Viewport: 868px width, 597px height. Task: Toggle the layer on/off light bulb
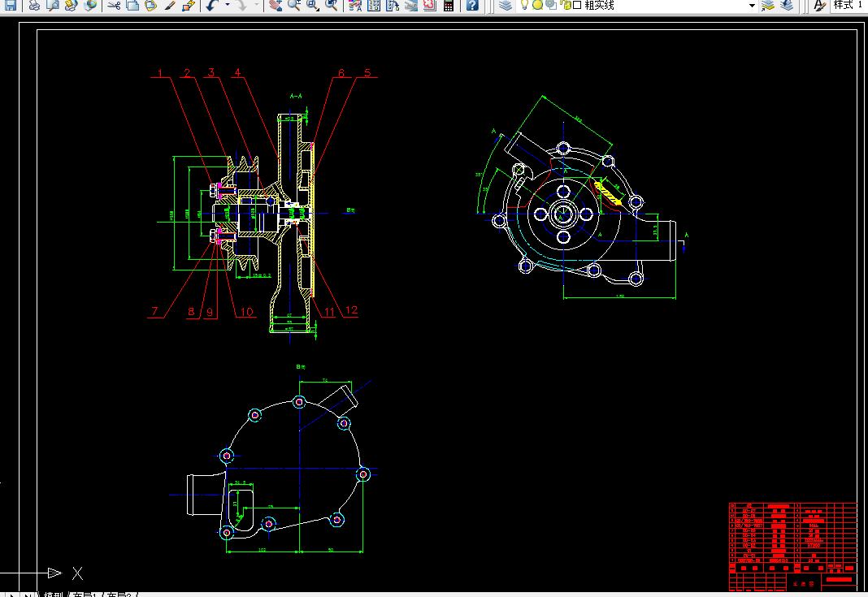pyautogui.click(x=524, y=5)
